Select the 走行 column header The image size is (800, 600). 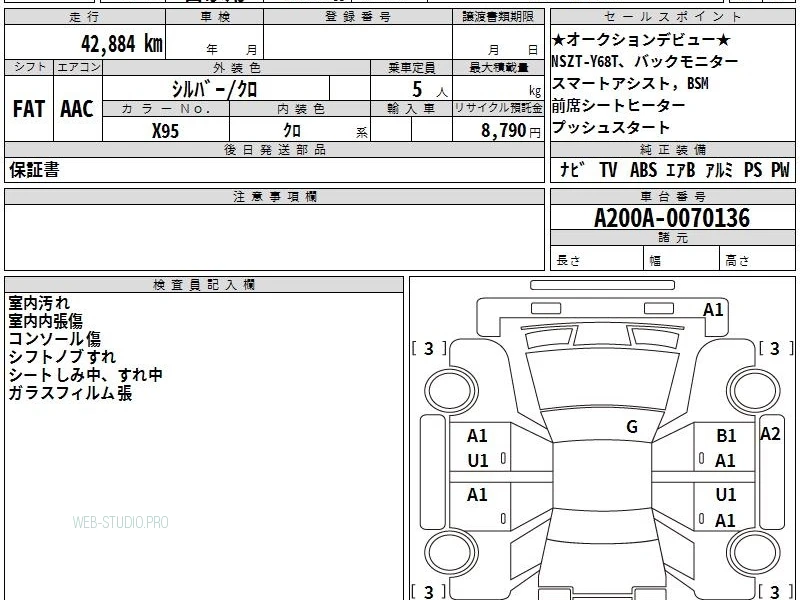click(x=85, y=17)
